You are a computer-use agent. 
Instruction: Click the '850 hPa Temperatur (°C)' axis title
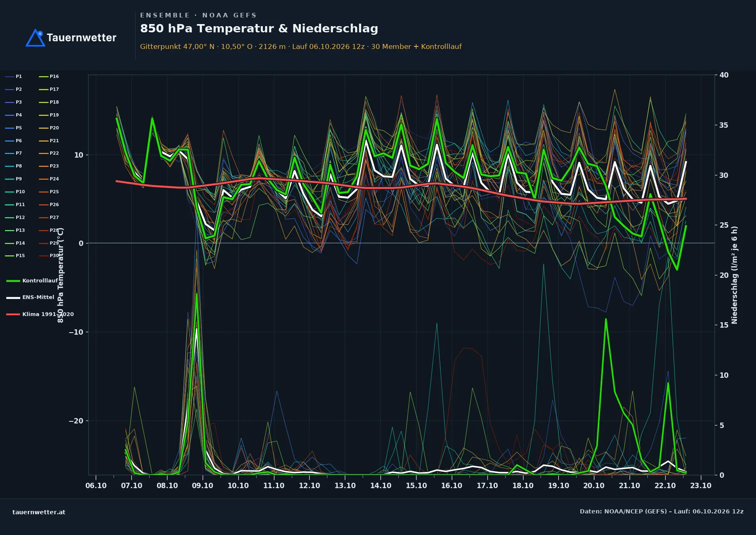(x=61, y=275)
